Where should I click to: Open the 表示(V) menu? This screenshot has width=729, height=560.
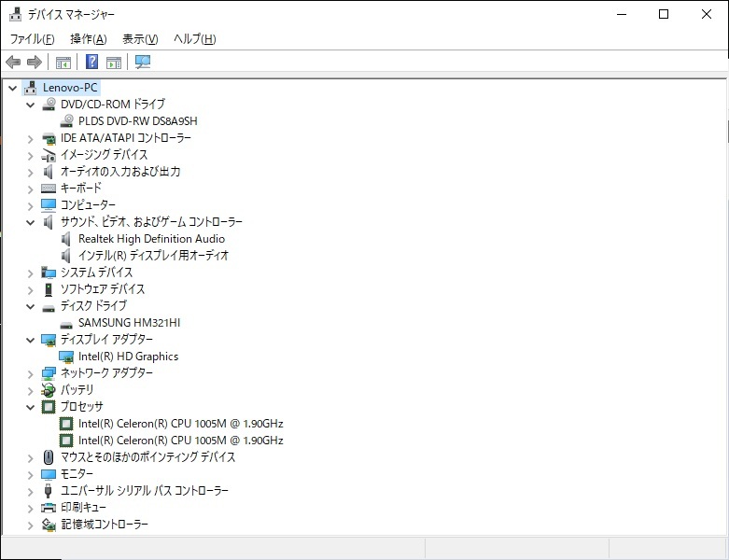(x=140, y=38)
